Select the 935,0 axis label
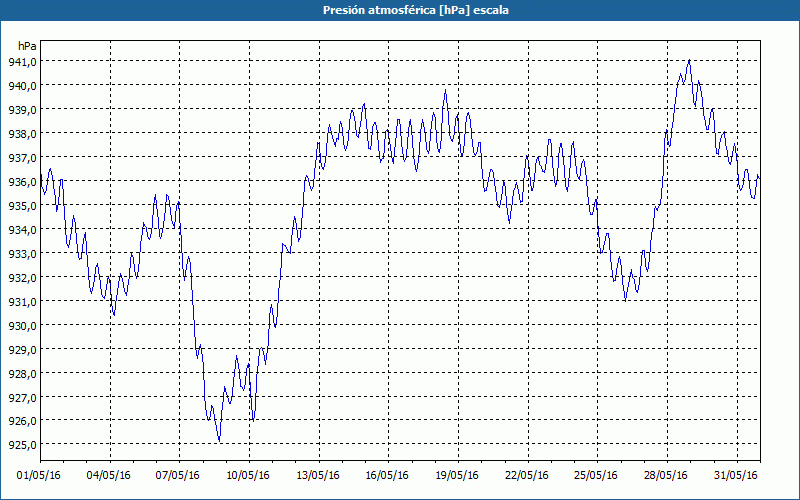 22,206
